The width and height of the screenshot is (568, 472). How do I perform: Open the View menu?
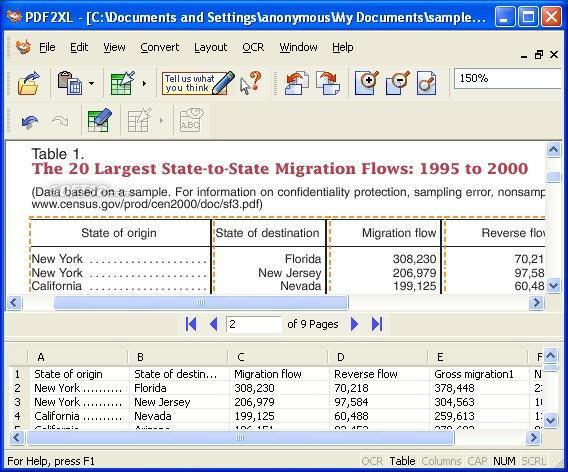pyautogui.click(x=114, y=47)
